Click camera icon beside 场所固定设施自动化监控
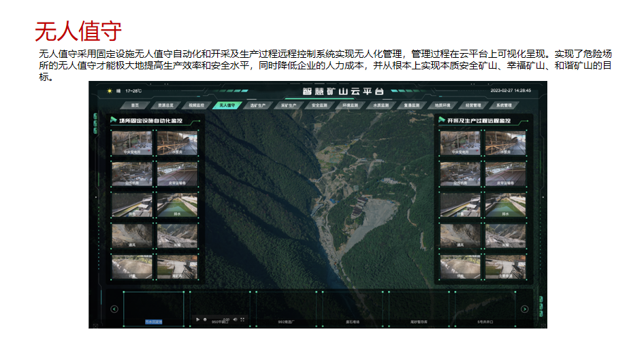 [114, 120]
